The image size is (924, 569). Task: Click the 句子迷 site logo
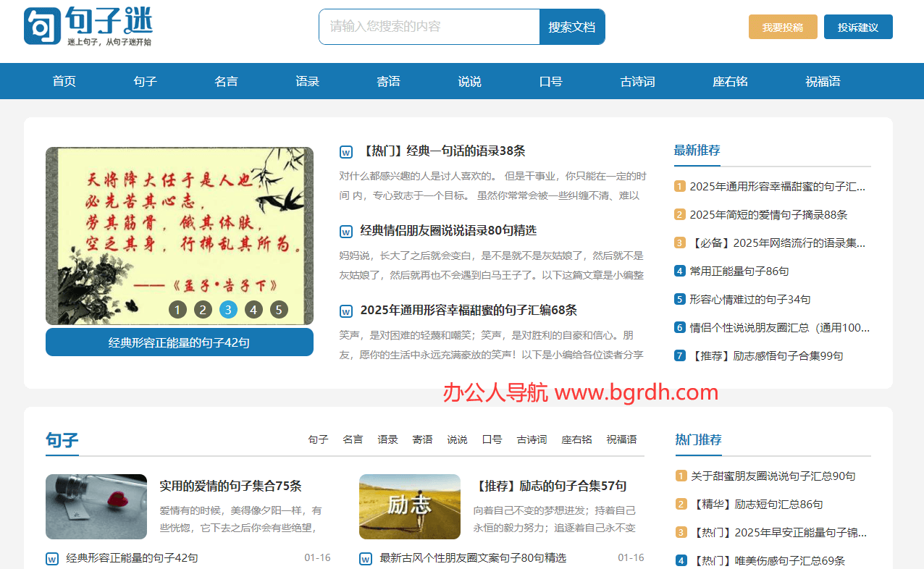pyautogui.click(x=88, y=26)
